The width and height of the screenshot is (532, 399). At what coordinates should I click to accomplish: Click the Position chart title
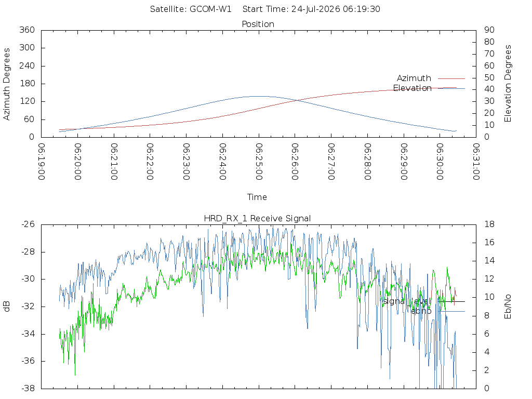(x=258, y=24)
